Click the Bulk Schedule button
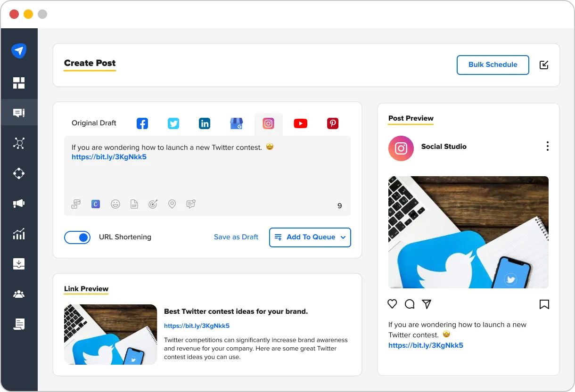The height and width of the screenshot is (392, 575). pyautogui.click(x=493, y=65)
